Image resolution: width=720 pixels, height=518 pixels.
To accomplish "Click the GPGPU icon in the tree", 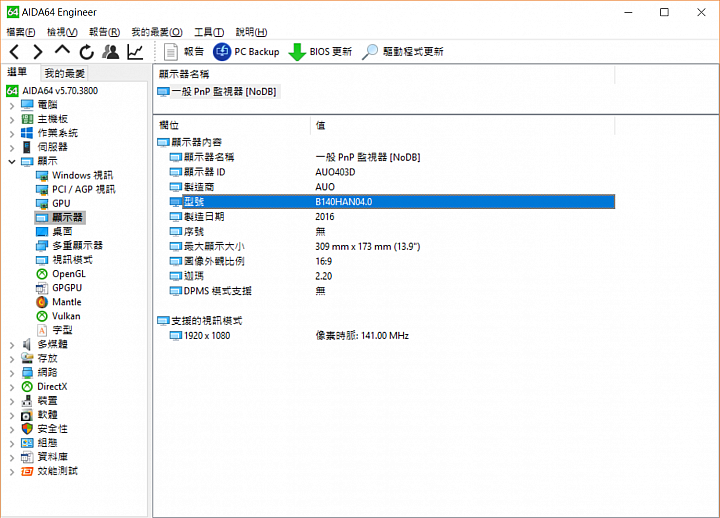I will pyautogui.click(x=42, y=288).
